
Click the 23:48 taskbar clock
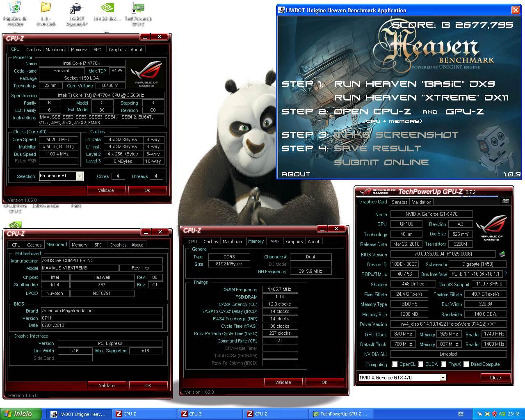(x=514, y=414)
